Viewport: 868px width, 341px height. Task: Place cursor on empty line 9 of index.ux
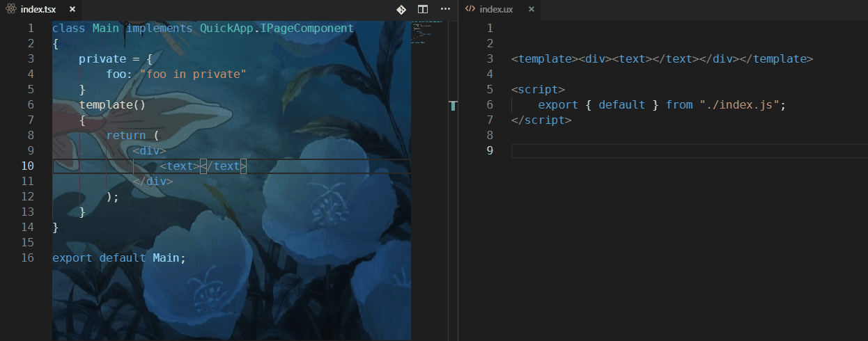[x=690, y=150]
